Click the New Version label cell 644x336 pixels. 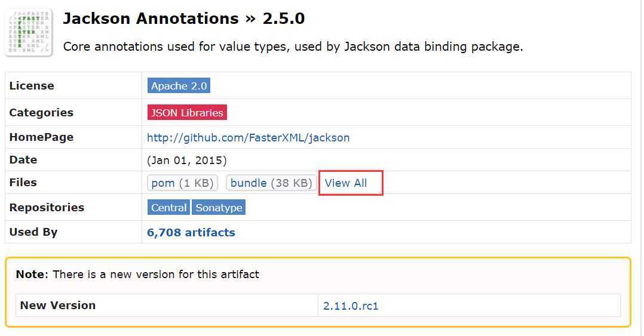[167, 305]
